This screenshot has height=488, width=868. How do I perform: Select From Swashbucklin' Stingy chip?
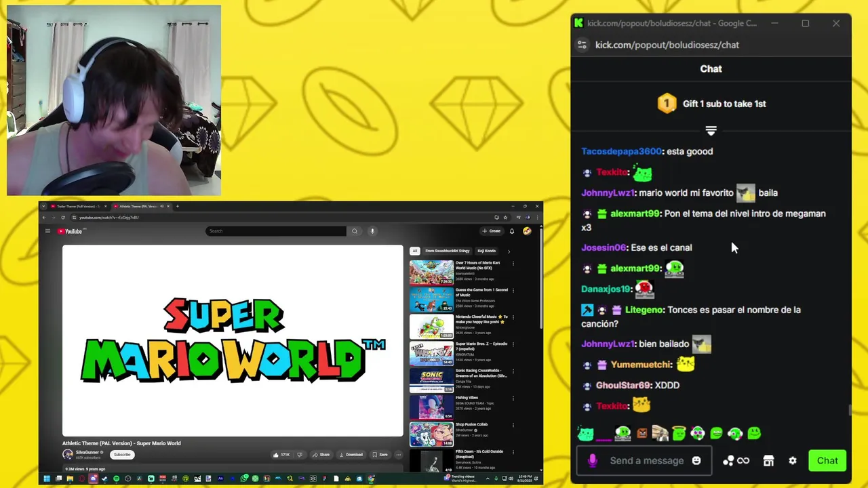(x=447, y=251)
